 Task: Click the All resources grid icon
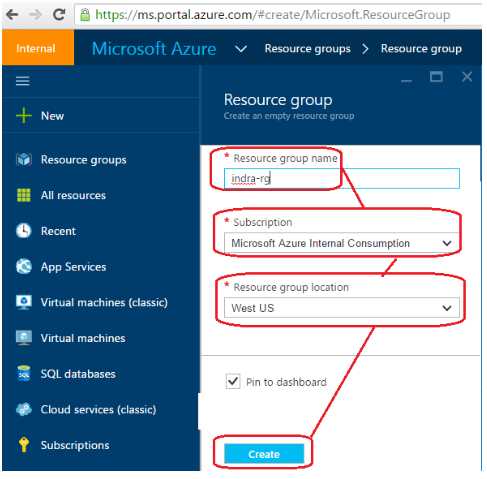pyautogui.click(x=24, y=195)
